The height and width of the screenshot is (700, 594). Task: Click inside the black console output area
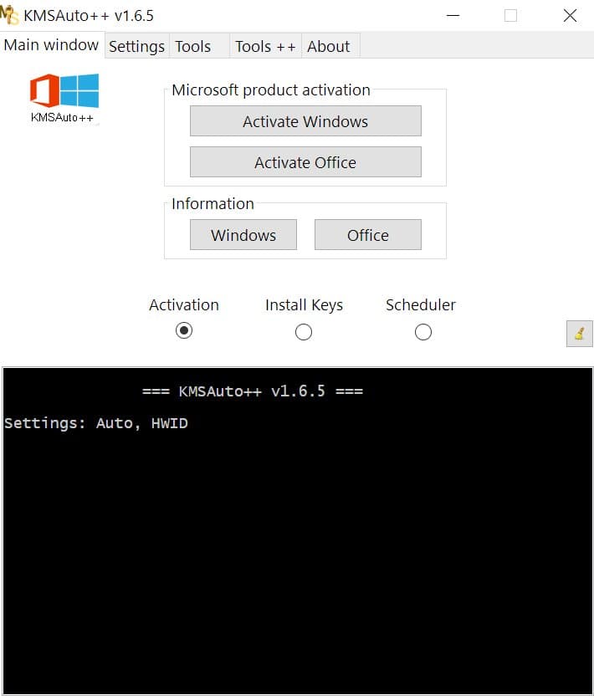297,544
